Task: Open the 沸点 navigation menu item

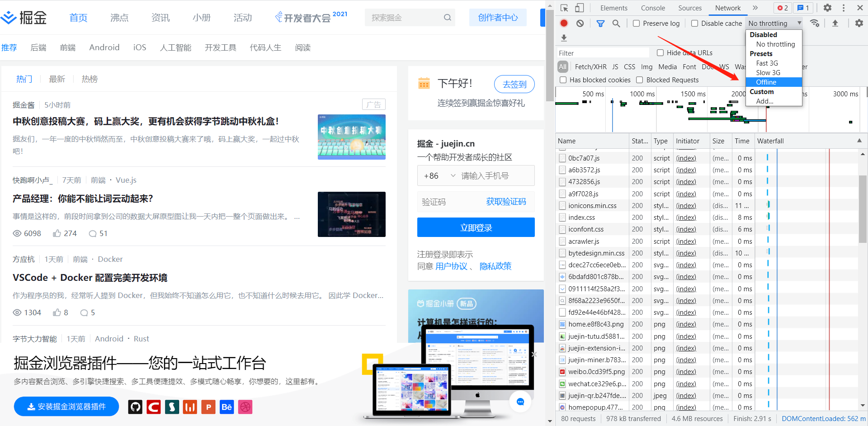Action: [x=119, y=18]
